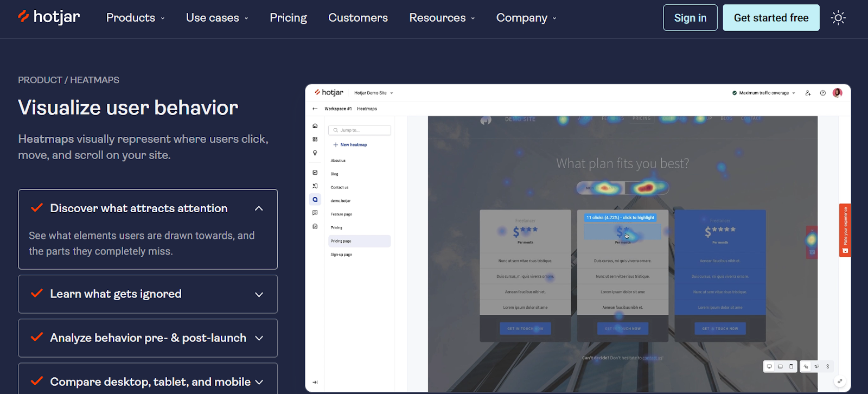
Task: Click the sidebar icon just above active Heatmaps icon
Action: click(315, 186)
